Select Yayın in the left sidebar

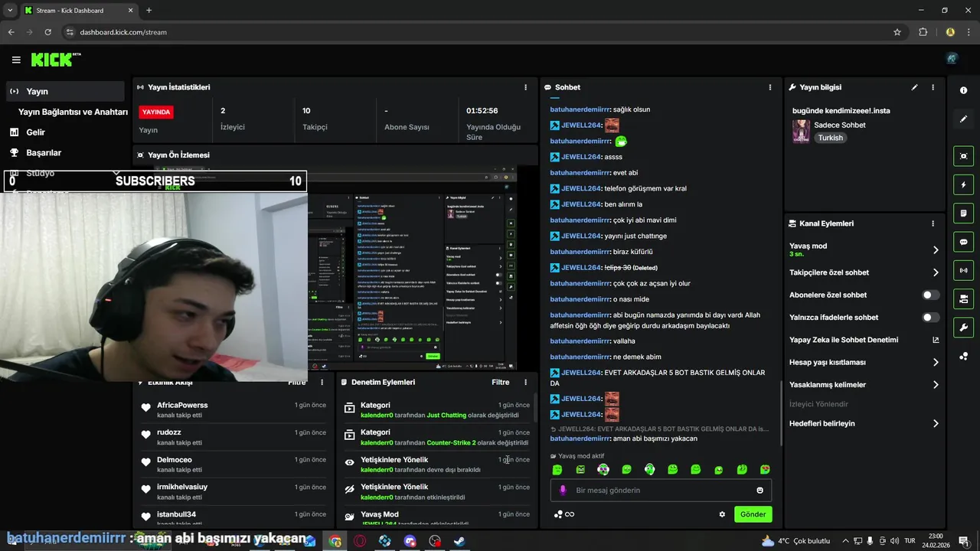pos(65,91)
